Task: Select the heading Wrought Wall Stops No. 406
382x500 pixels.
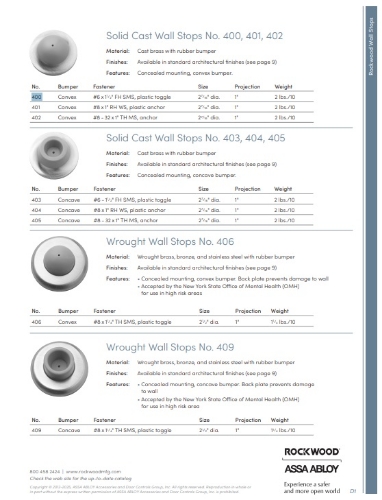Action: coord(170,242)
